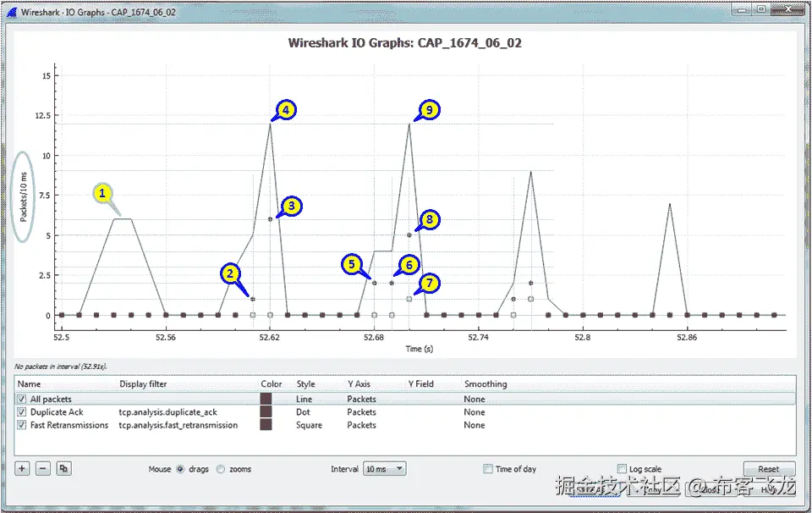Click the Display filter column header

pos(143,384)
